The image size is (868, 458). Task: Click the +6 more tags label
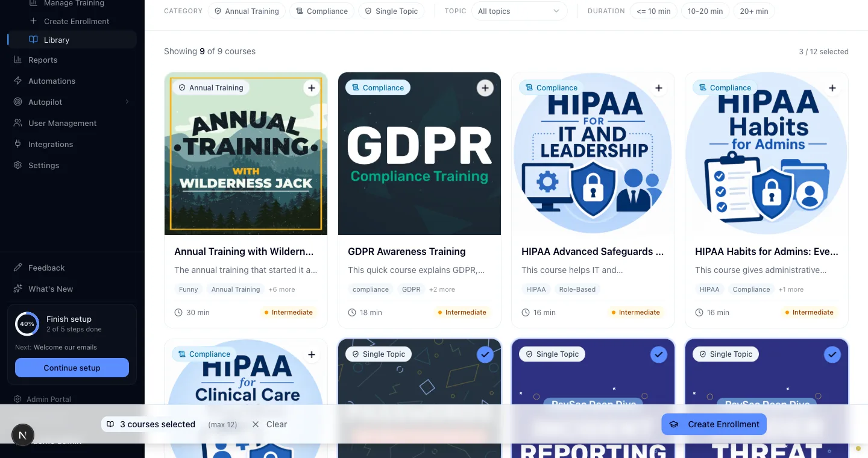pyautogui.click(x=282, y=289)
